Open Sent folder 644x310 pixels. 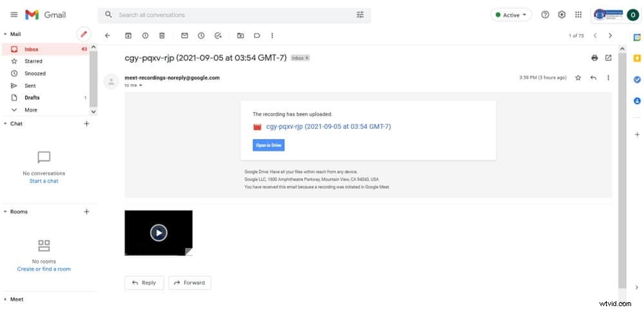pos(45,86)
